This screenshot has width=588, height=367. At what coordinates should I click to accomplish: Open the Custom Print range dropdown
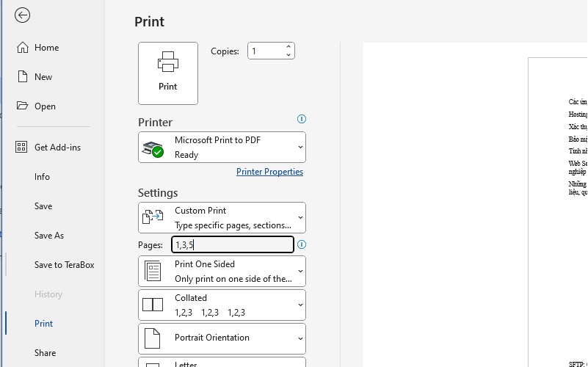click(x=222, y=218)
